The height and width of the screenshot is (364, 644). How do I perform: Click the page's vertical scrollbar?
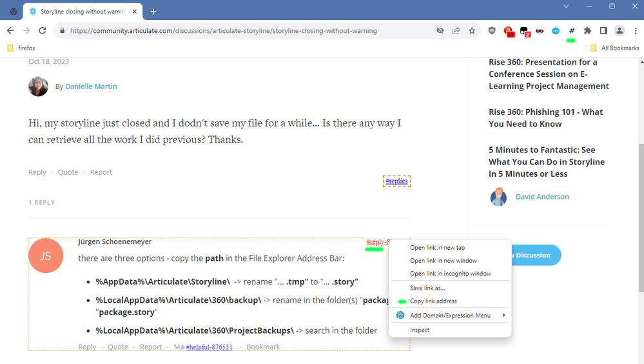tap(641, 218)
